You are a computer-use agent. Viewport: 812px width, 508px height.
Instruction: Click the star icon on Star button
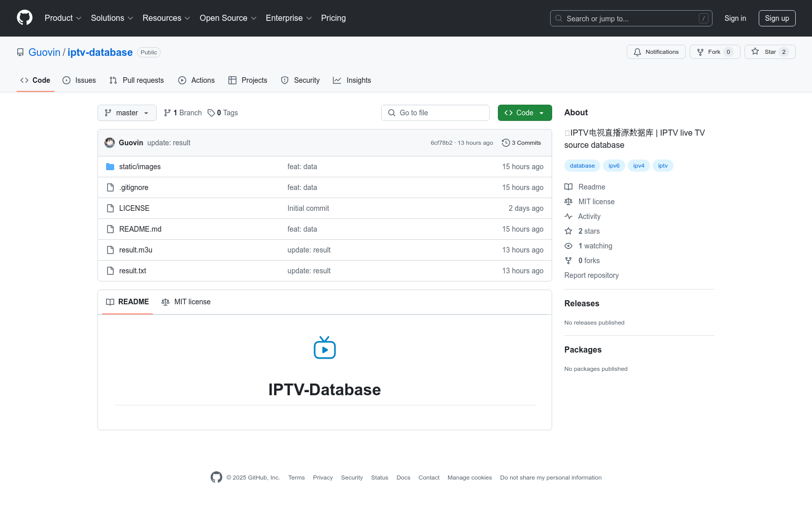click(x=755, y=52)
